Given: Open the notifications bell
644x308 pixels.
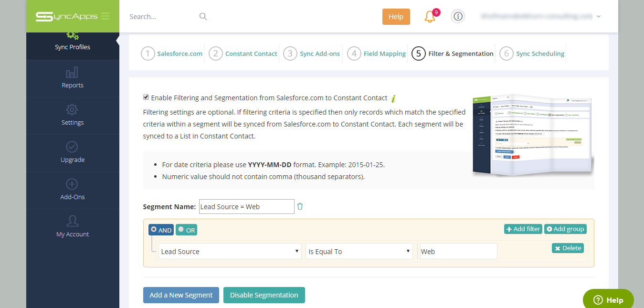Looking at the screenshot, I should [x=430, y=17].
